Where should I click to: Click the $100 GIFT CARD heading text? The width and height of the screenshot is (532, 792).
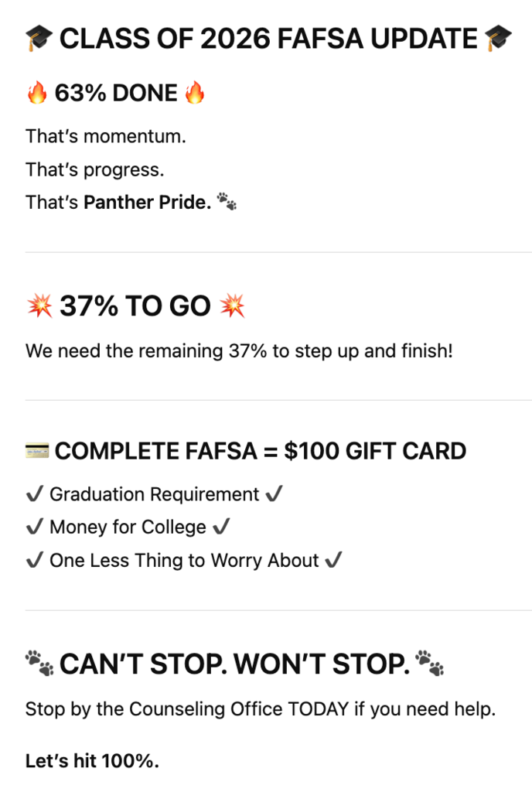pos(375,451)
